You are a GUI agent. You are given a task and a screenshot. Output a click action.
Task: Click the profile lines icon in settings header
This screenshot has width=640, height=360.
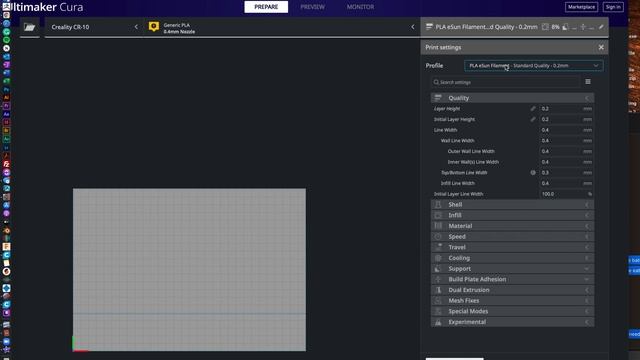(x=429, y=27)
